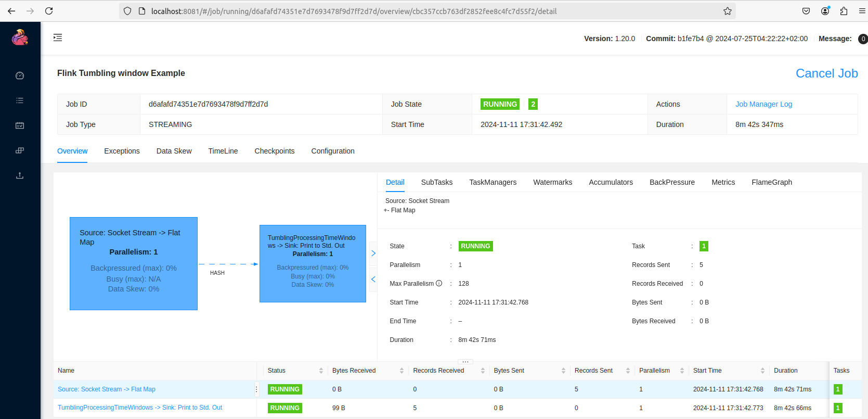
Task: Click the Max Parallelism info icon
Action: point(439,283)
